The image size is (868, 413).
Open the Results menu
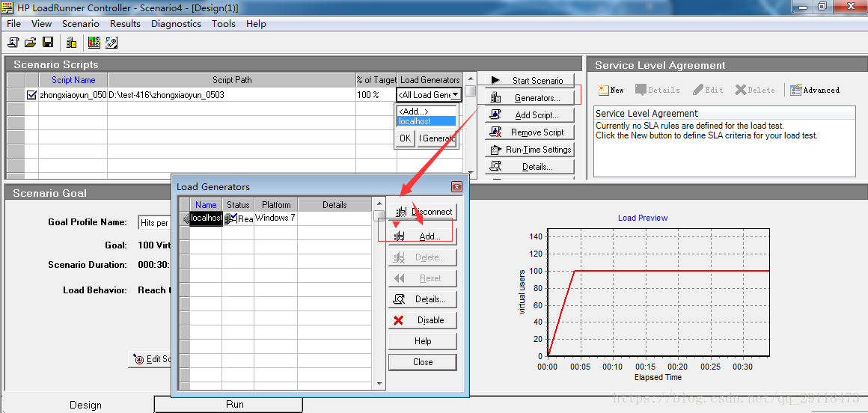point(125,24)
